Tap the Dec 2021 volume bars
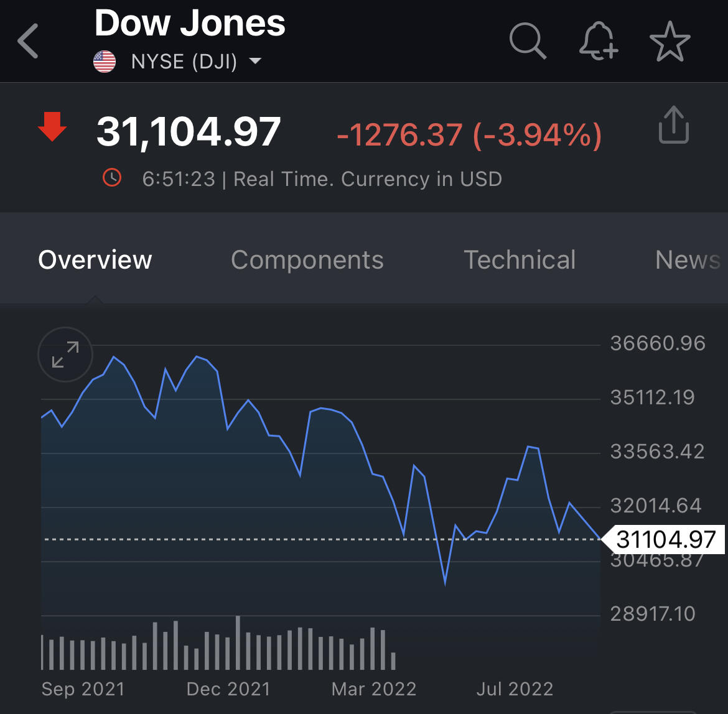 click(228, 647)
